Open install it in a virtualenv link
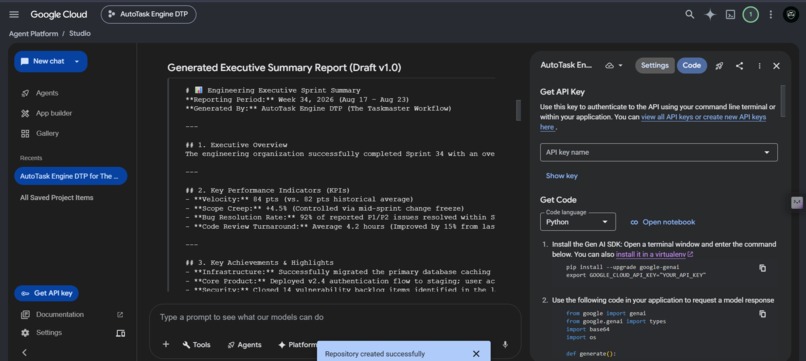 [654, 255]
